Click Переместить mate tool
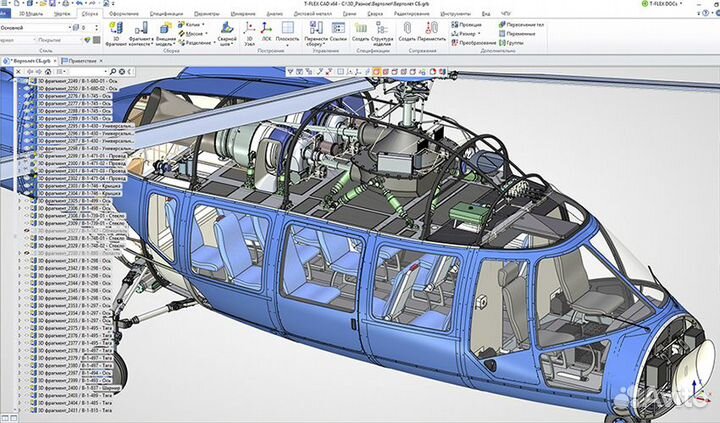Image resolution: width=720 pixels, height=423 pixels. [x=431, y=33]
